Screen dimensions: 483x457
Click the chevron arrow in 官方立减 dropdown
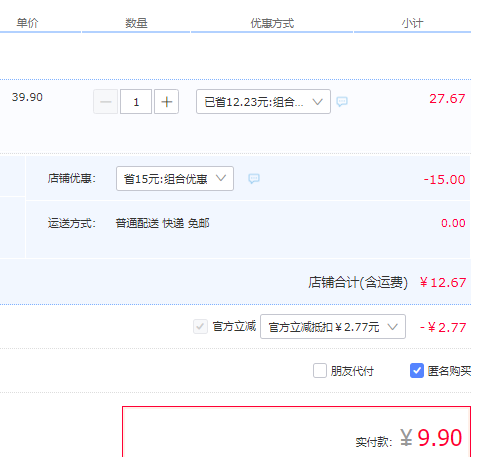click(x=393, y=327)
